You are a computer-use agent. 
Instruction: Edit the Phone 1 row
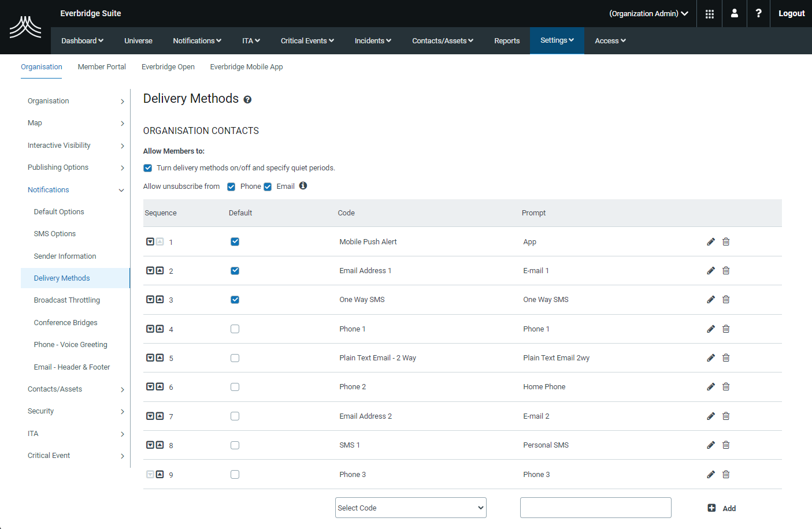coord(711,329)
